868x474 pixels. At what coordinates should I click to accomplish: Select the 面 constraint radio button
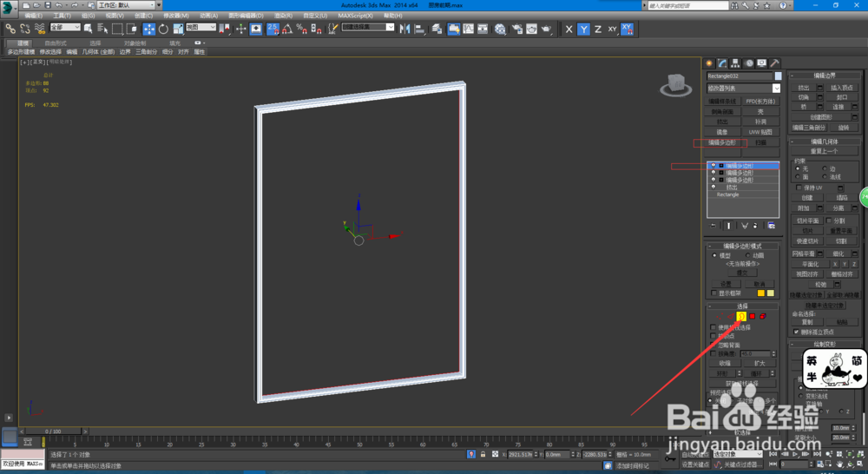click(x=798, y=176)
